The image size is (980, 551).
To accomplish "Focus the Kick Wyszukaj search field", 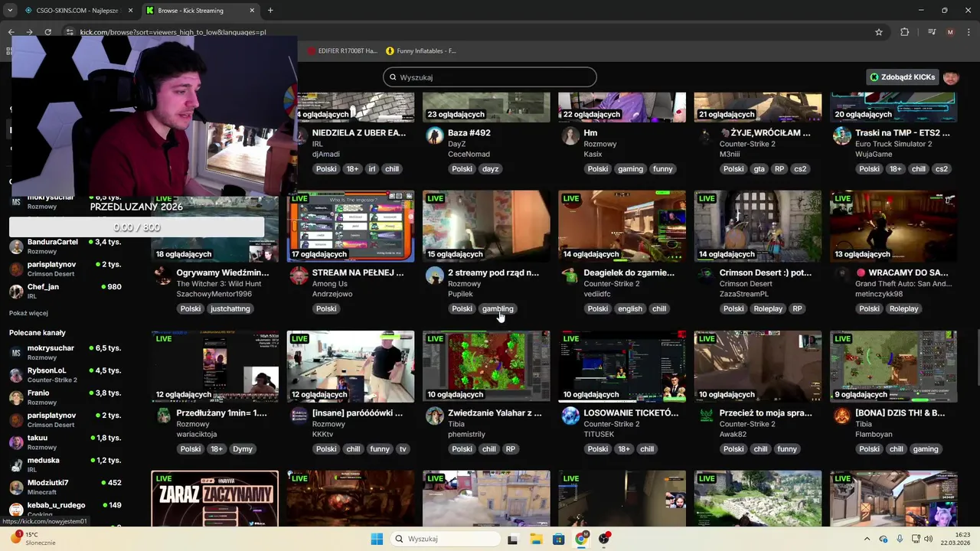I will tap(490, 77).
